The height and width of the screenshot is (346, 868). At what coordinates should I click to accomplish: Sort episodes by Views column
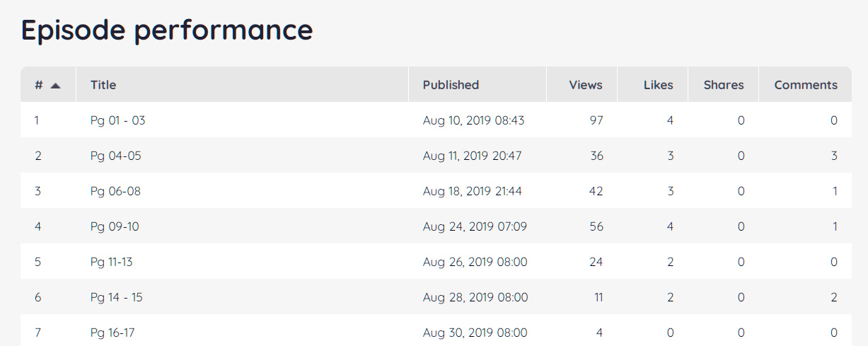tap(585, 85)
